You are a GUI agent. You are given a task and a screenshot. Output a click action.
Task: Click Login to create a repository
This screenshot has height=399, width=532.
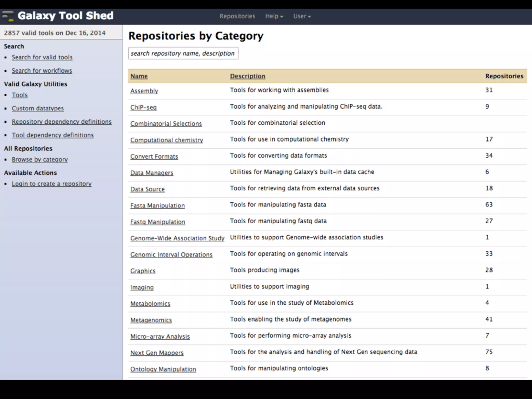(x=52, y=184)
